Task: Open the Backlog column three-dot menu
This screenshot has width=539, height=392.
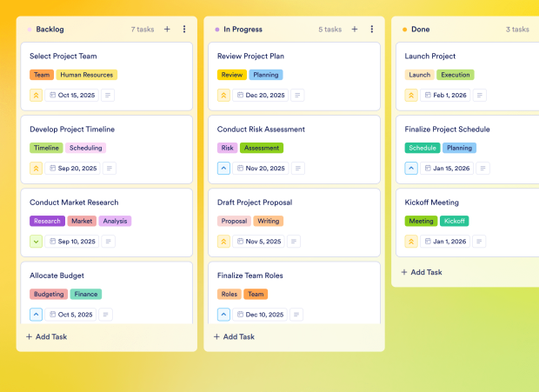Action: click(184, 30)
